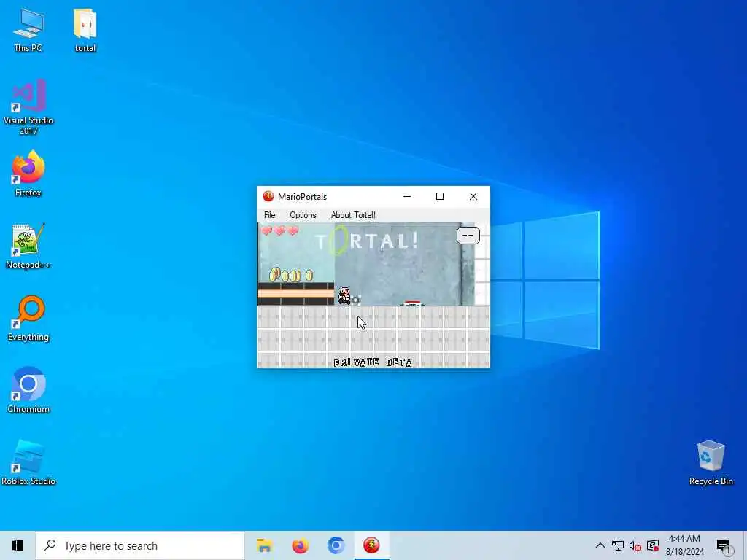Click the Mario character sprite

(x=344, y=295)
